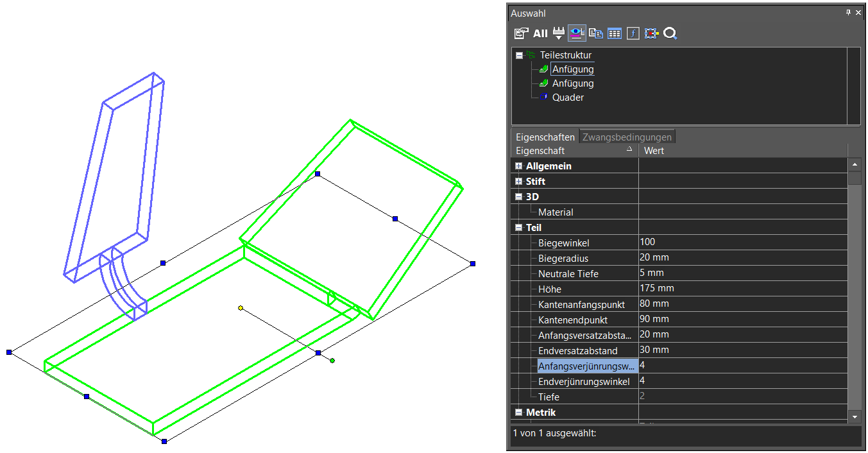Edit the Neutrale Tiefe value 5 mm
This screenshot has width=868, height=453.
coord(743,273)
